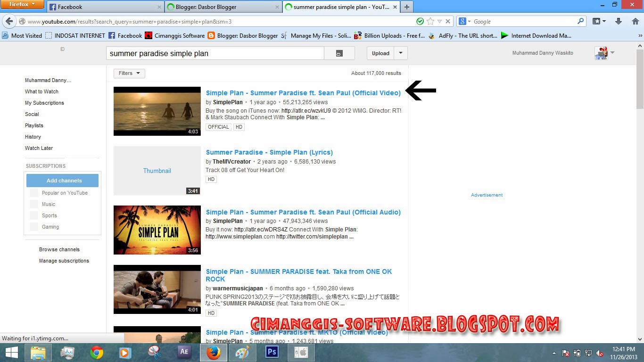Click the guitar players 4:01 thumbnail
The height and width of the screenshot is (362, 644).
[157, 289]
